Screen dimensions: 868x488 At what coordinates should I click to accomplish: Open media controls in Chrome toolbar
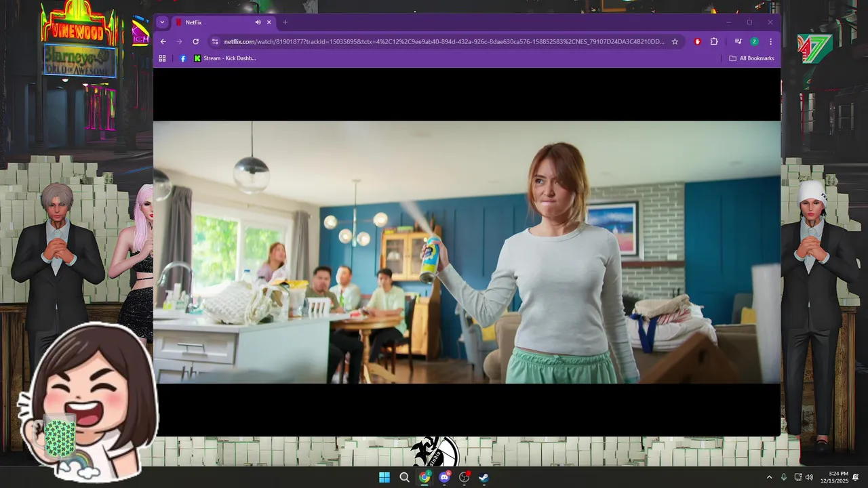[738, 41]
